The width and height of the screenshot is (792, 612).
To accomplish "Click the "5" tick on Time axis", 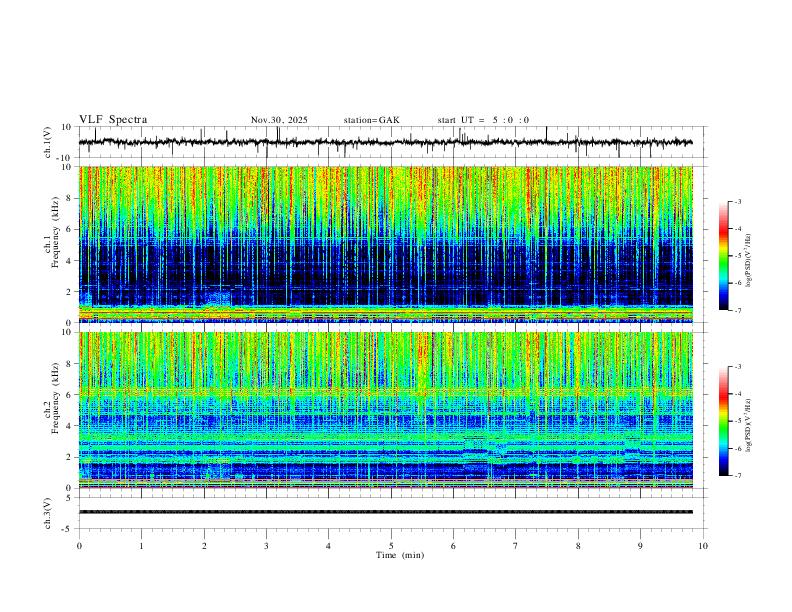I will point(391,546).
